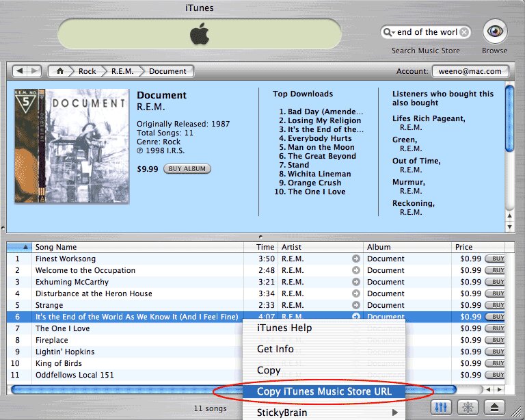Click the artist arrow for the Strange row
This screenshot has height=420, width=525.
coord(356,305)
